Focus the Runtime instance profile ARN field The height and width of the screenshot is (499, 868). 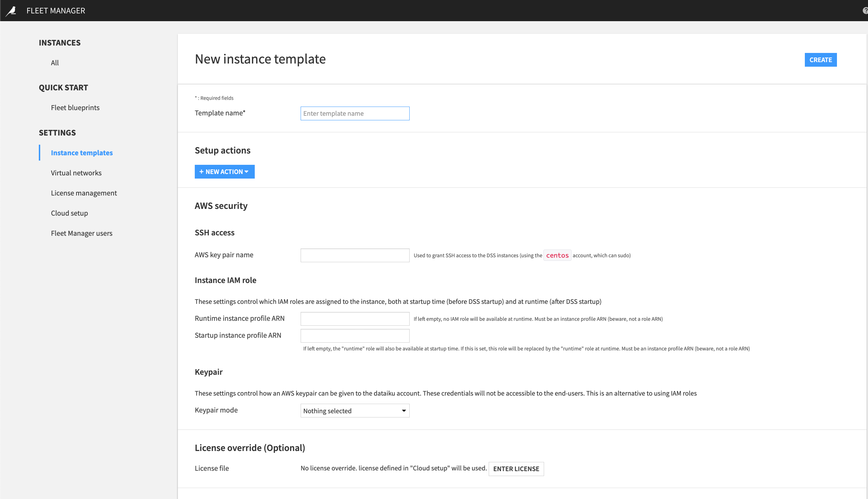click(x=354, y=318)
